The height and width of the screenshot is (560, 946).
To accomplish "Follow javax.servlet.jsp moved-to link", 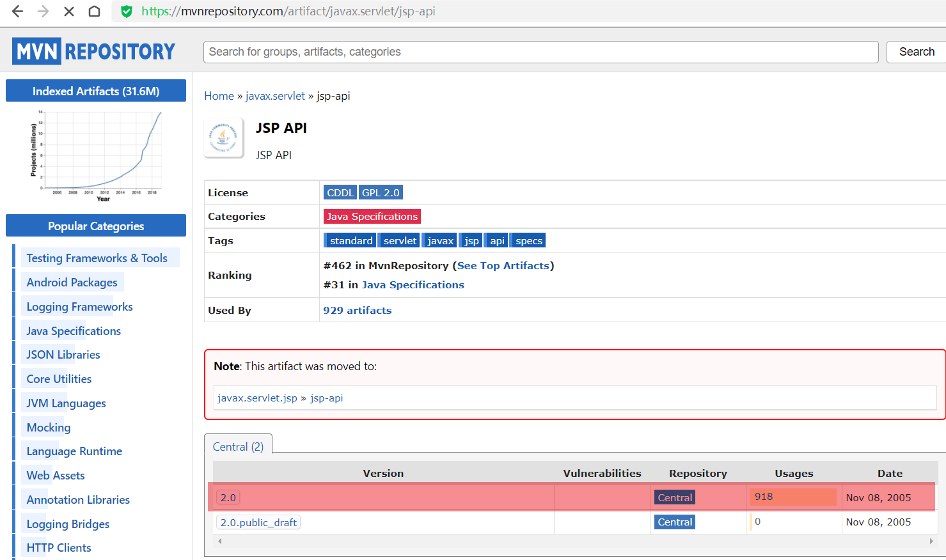I will tap(257, 398).
